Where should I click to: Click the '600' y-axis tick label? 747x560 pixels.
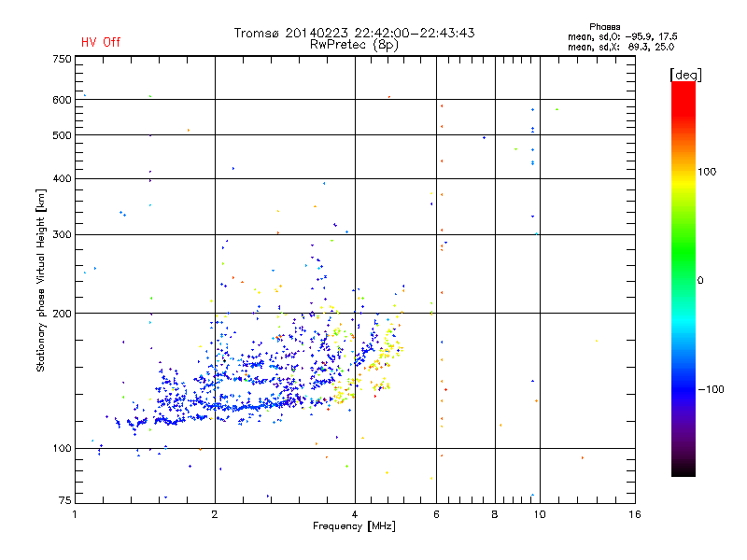[x=62, y=100]
